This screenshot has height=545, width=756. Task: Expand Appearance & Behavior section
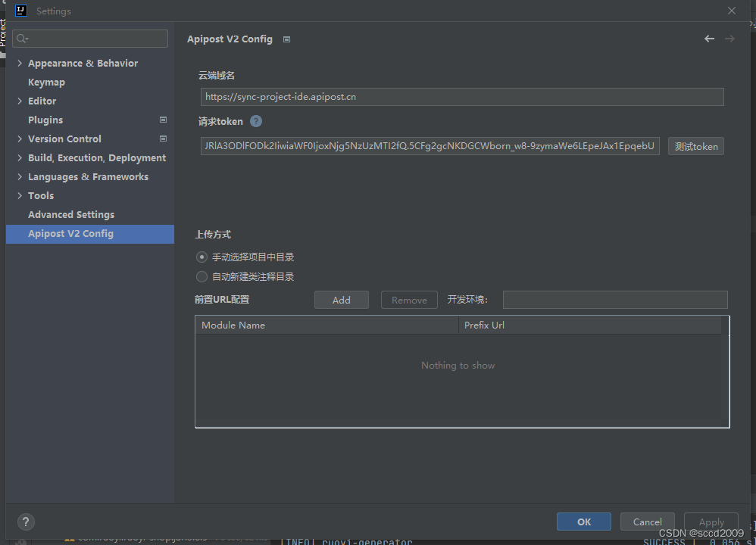[x=20, y=63]
